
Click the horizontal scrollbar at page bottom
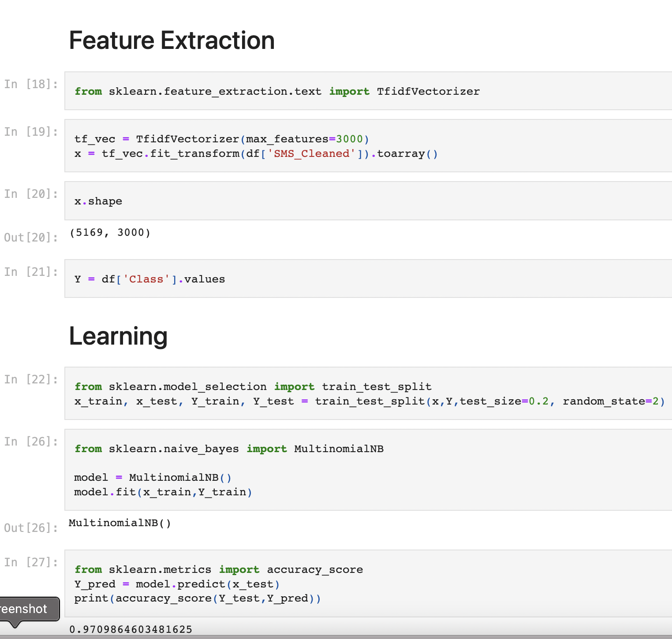click(x=335, y=637)
